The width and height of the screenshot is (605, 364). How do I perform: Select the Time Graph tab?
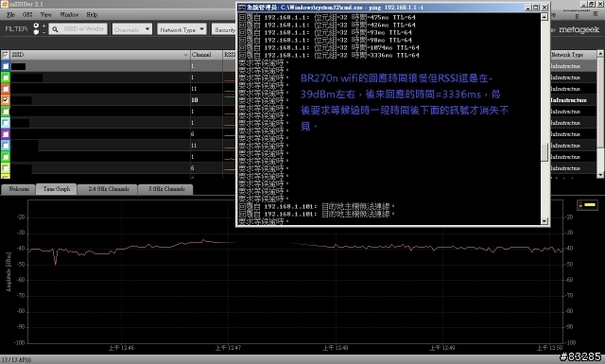pos(57,189)
